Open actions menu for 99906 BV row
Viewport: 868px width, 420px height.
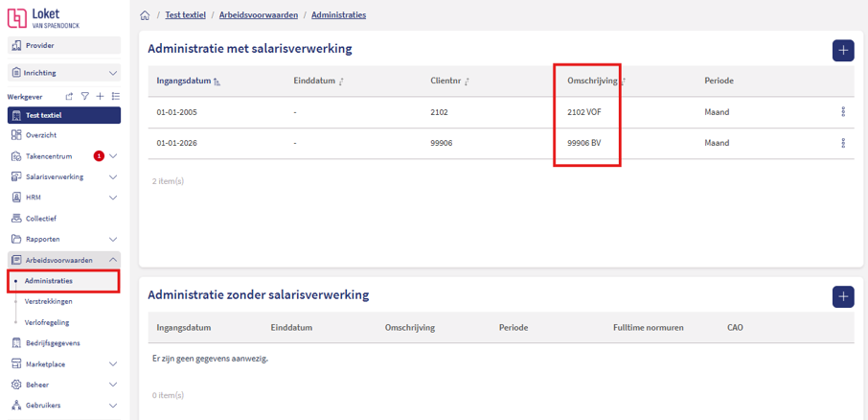[843, 143]
